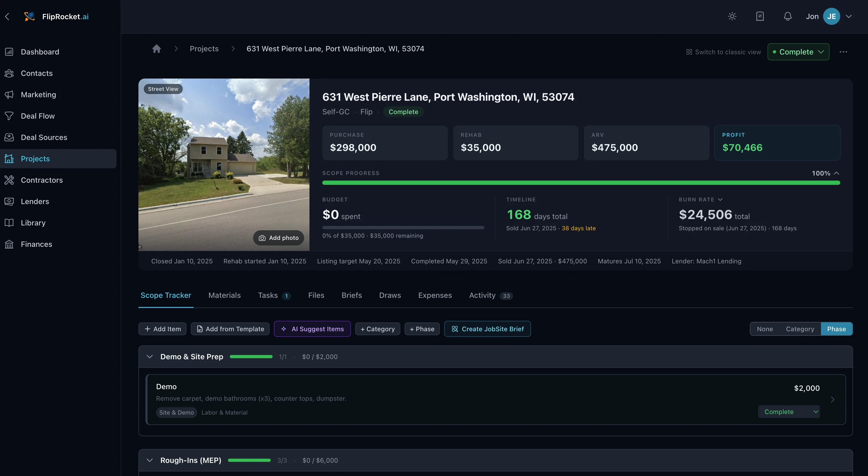Open the user menu chevron beside avatar

pos(848,17)
